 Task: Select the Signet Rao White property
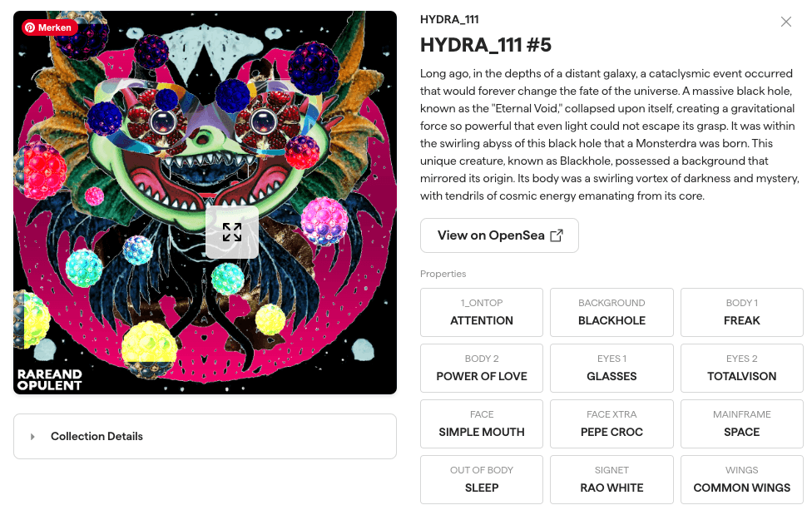(611, 480)
